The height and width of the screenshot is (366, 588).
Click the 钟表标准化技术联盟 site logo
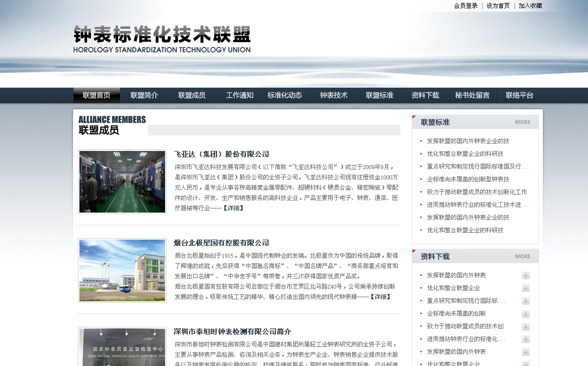coord(162,39)
